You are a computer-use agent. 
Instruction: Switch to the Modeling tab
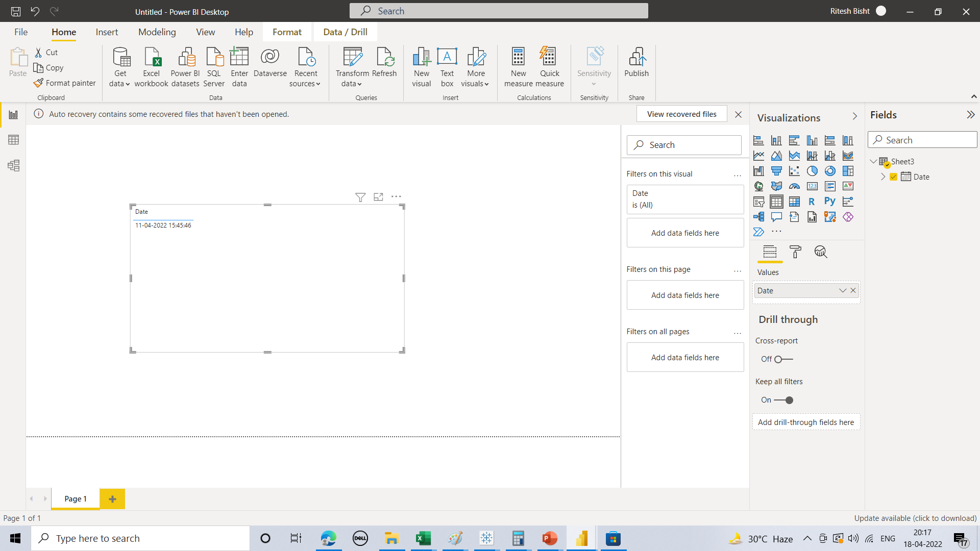click(x=157, y=32)
